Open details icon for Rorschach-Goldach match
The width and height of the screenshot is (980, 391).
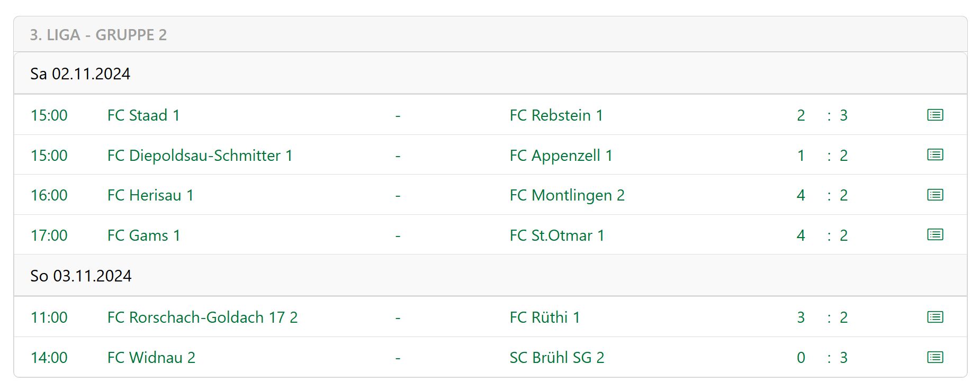(935, 317)
